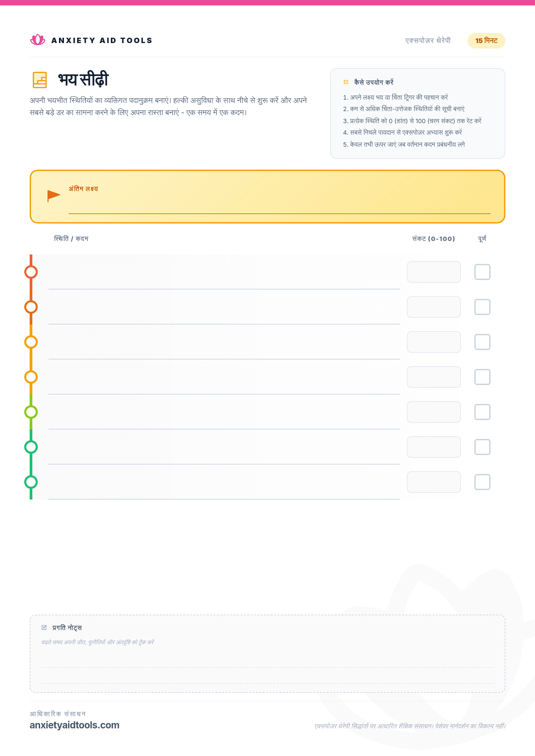Check the first row पूर्ण checkbox

coord(482,272)
